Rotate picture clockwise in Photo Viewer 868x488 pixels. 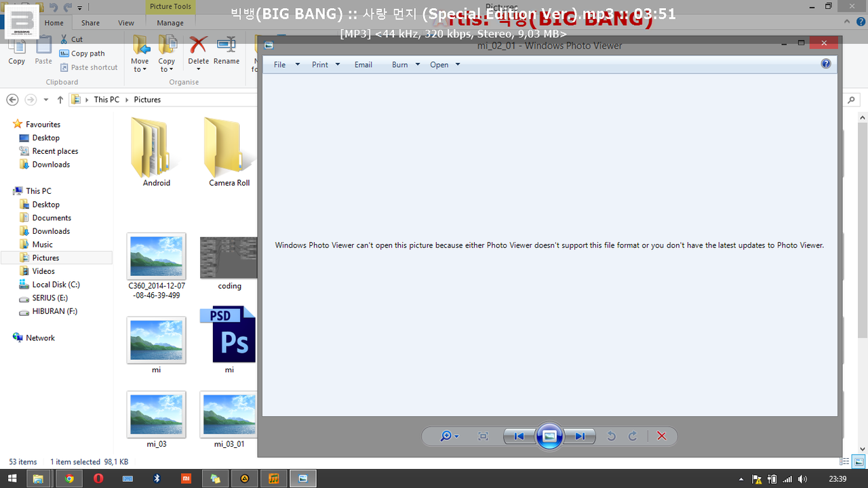tap(633, 436)
